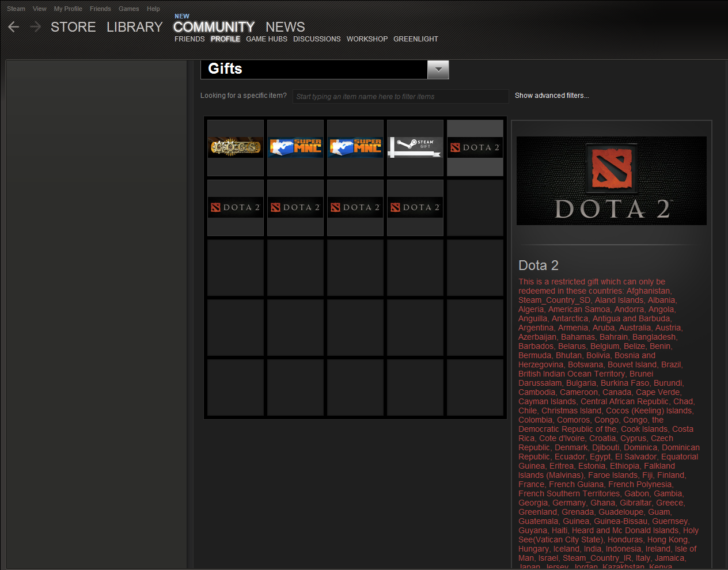Select the Steam Gift item

pos(415,148)
